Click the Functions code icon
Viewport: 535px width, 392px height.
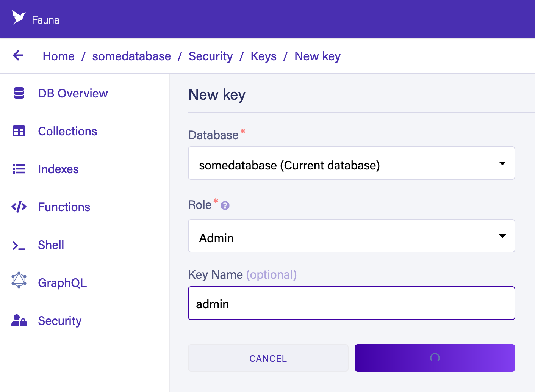point(19,207)
